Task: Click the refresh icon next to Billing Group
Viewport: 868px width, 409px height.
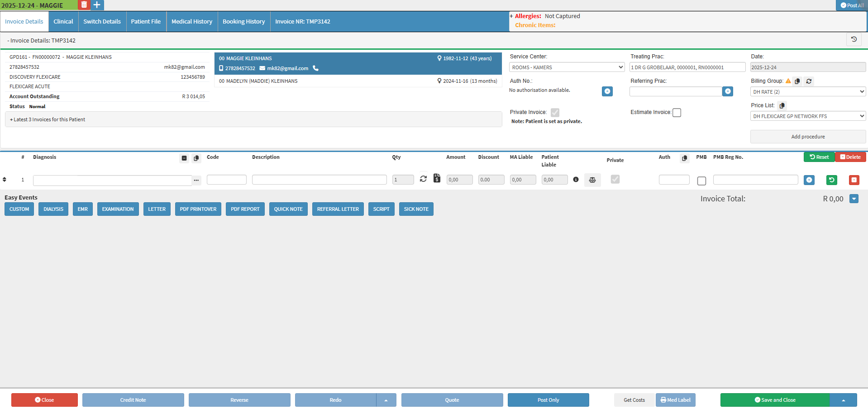Action: coord(809,81)
